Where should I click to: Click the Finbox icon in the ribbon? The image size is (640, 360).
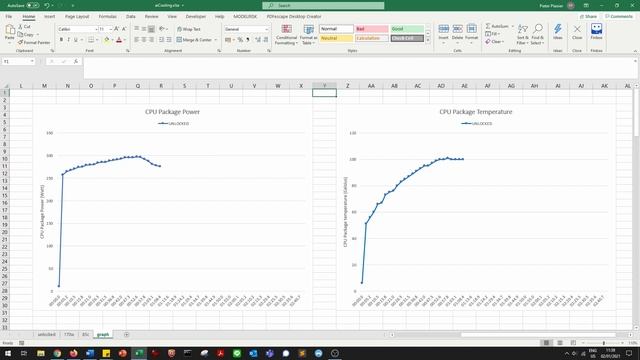click(x=596, y=29)
